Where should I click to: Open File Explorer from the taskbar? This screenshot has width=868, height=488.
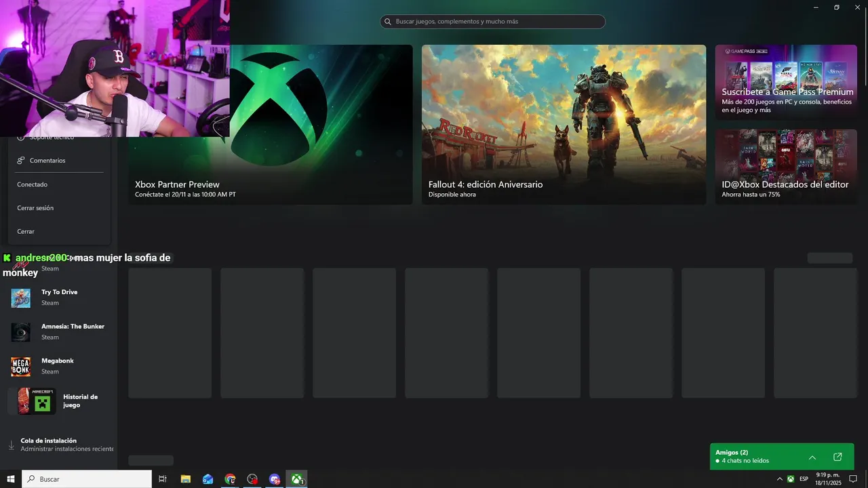coord(185,479)
